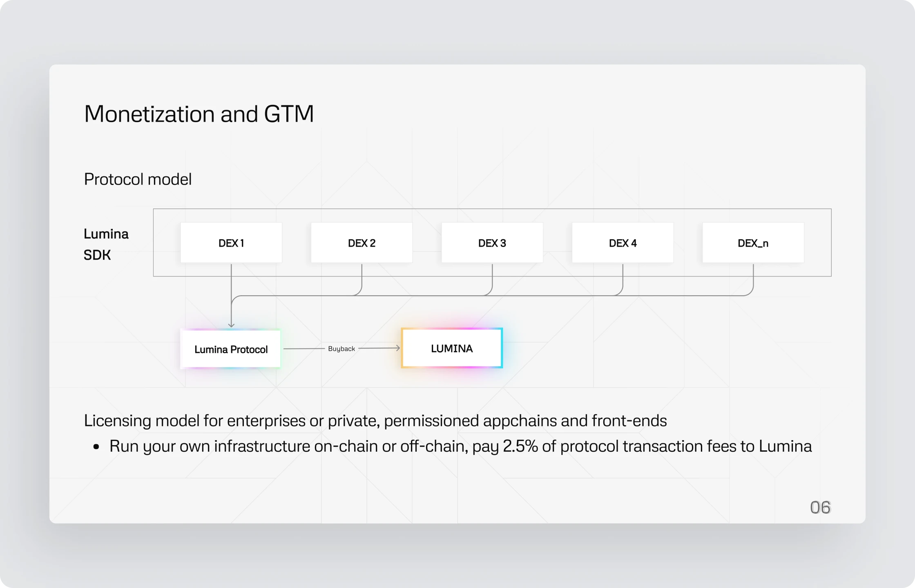Click the word Lumina ending the bullet
The image size is (915, 588).
pyautogui.click(x=785, y=446)
